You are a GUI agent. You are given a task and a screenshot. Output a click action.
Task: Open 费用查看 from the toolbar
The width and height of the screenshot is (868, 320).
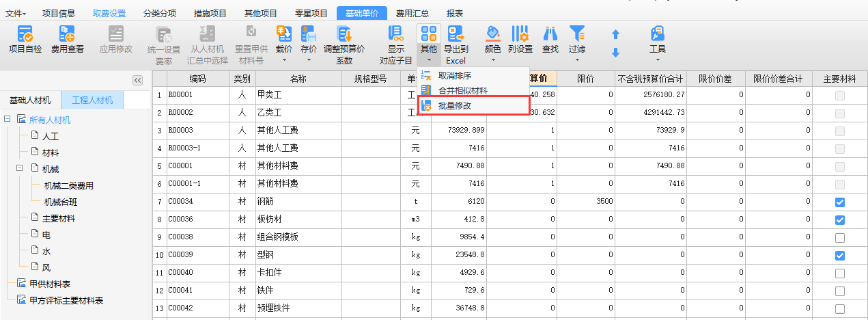[x=67, y=34]
